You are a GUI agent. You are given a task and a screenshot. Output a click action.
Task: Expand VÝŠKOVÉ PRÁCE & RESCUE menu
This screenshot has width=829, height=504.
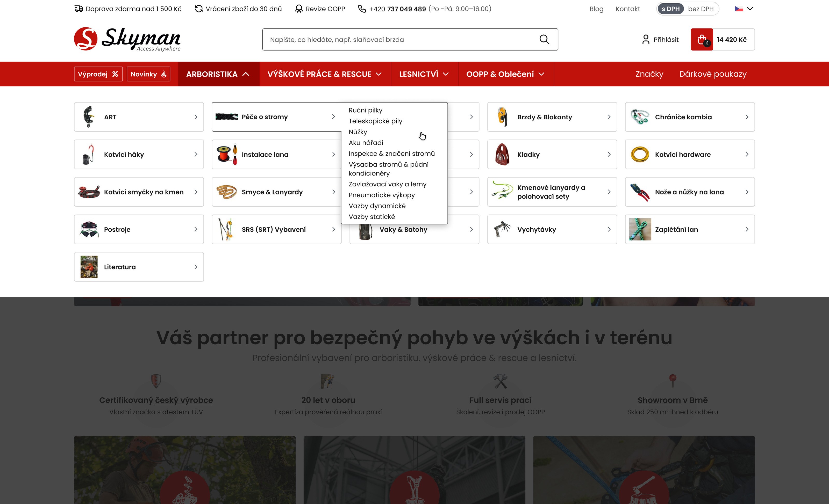(325, 74)
